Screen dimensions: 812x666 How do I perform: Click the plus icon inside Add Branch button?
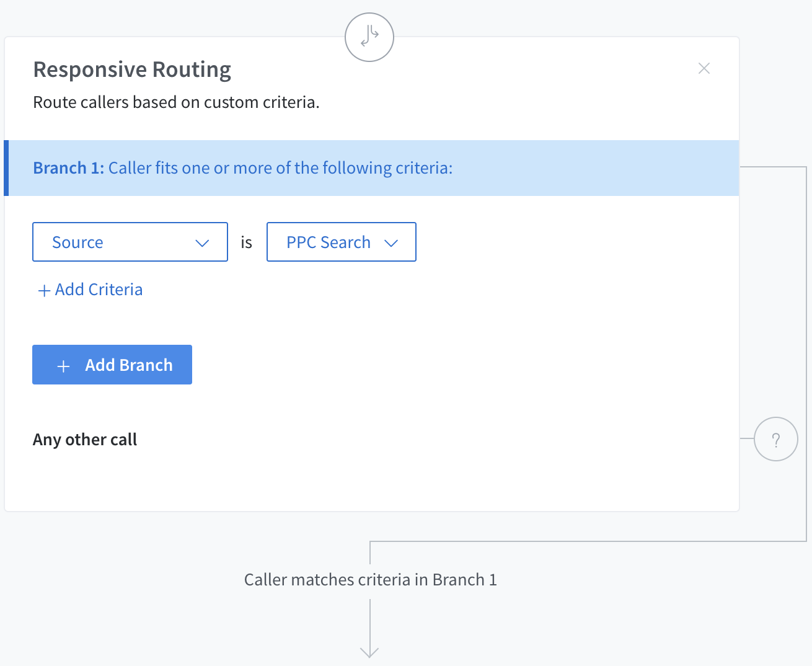coord(63,366)
